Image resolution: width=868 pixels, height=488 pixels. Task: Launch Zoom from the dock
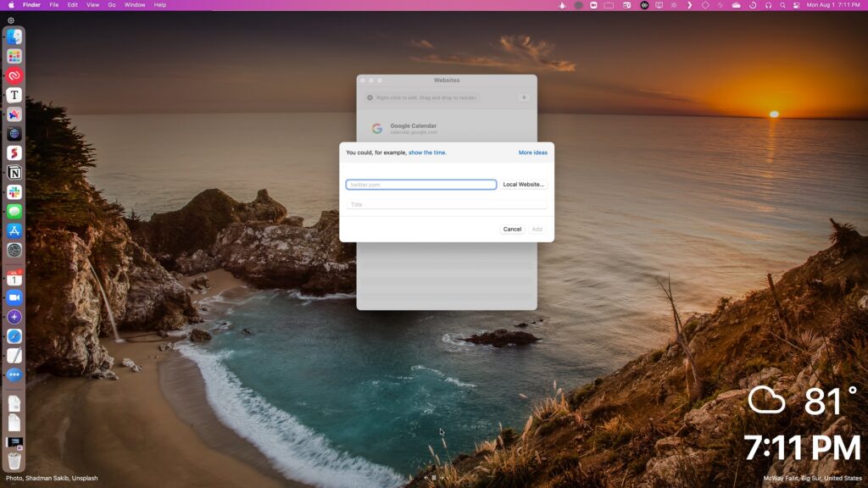(x=14, y=297)
